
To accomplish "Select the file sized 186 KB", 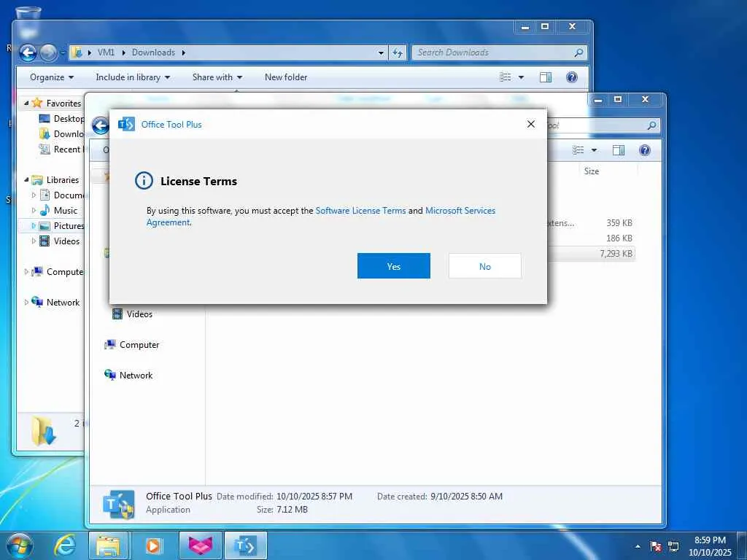I will pyautogui.click(x=619, y=238).
